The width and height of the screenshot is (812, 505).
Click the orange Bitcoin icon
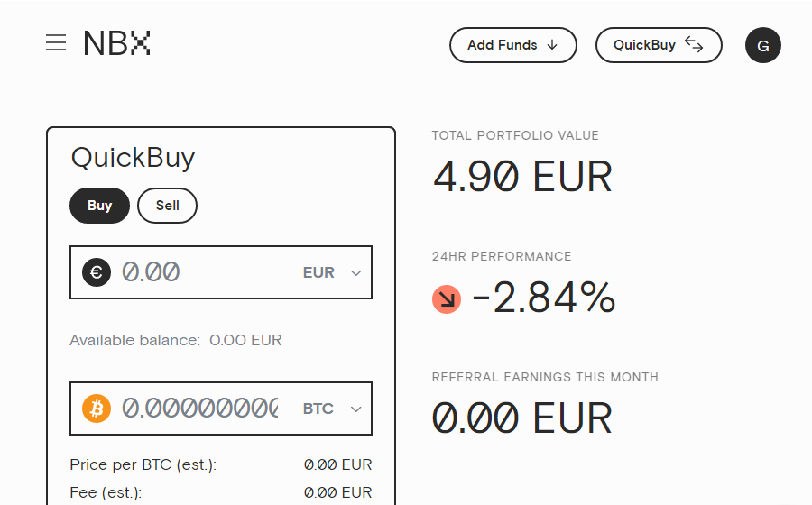(x=97, y=409)
